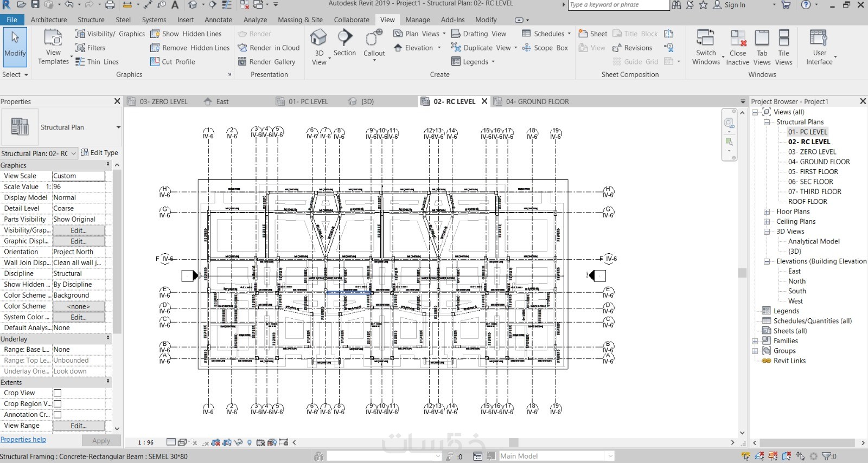868x463 pixels.
Task: Switch to the 04- GROUND FLOOR view tab
Action: 537,101
